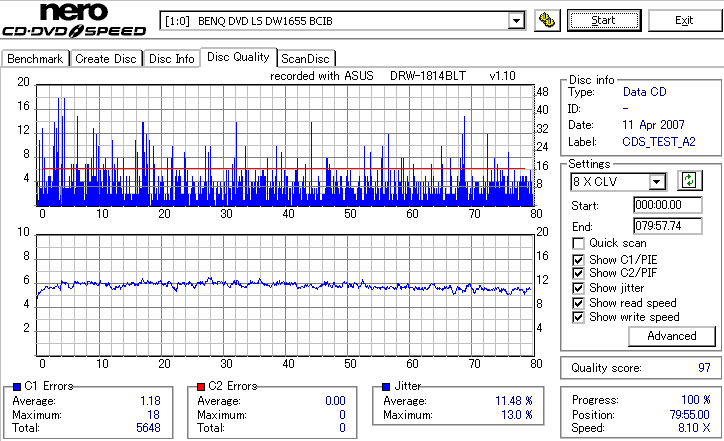Image resolution: width=724 pixels, height=441 pixels.
Task: Click C2 average value 0.00
Action: tap(335, 401)
